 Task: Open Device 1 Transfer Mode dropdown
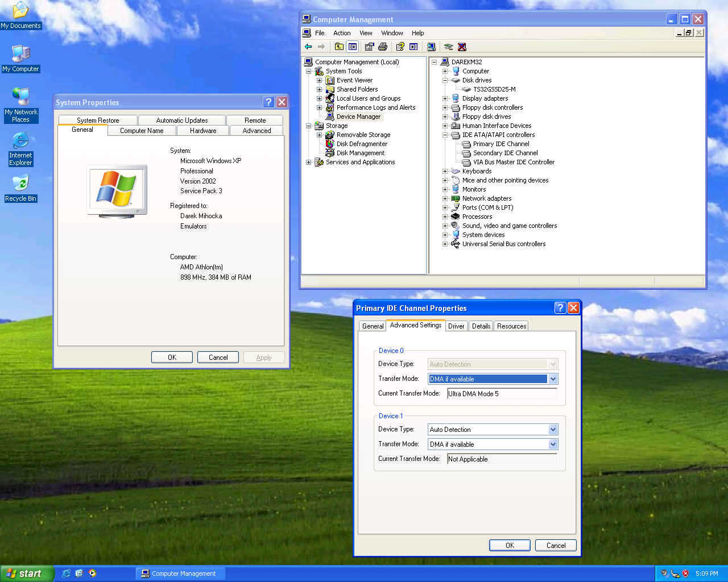click(553, 444)
